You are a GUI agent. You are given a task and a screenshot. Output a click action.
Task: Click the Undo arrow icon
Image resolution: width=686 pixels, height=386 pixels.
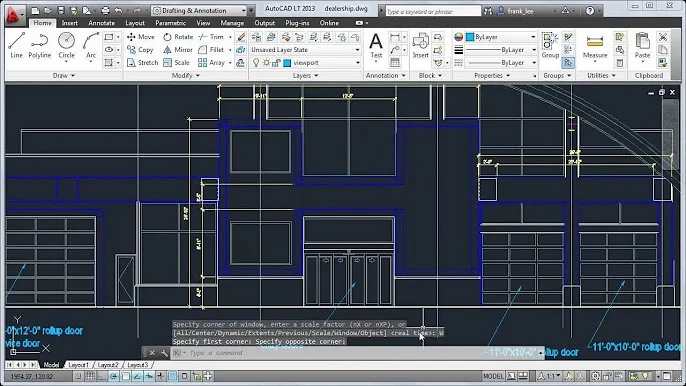pos(119,10)
